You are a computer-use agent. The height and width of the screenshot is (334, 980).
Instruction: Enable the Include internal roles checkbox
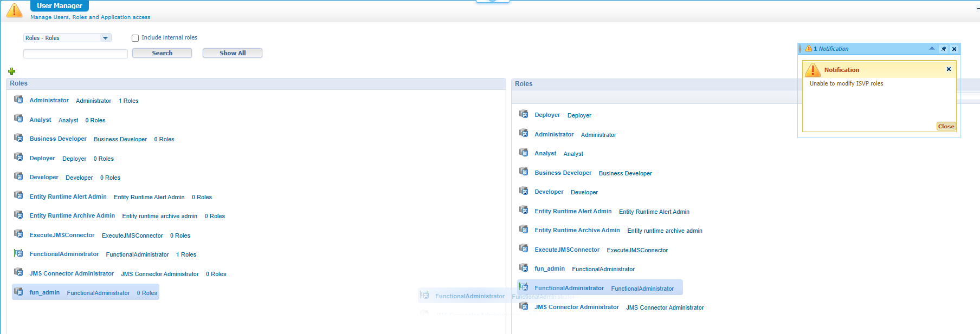click(136, 38)
